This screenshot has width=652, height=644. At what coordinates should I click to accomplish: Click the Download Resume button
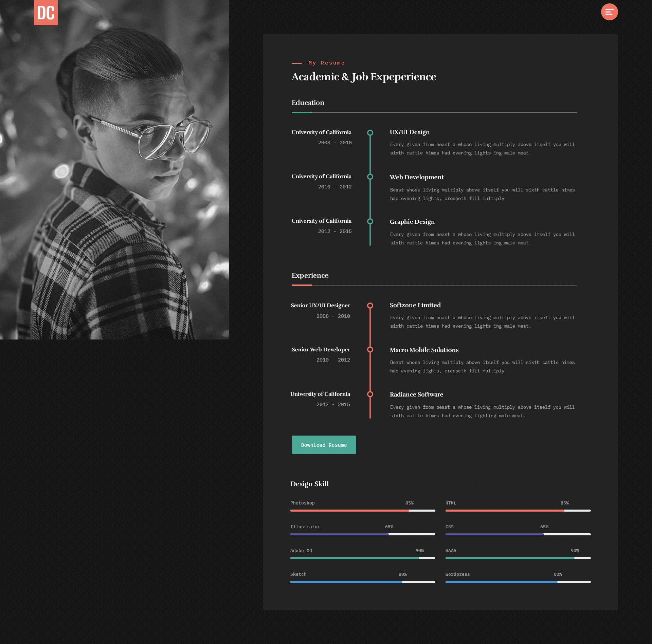(324, 445)
